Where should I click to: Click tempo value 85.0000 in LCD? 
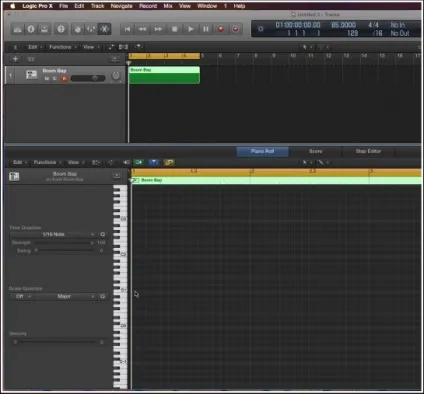[x=343, y=25]
